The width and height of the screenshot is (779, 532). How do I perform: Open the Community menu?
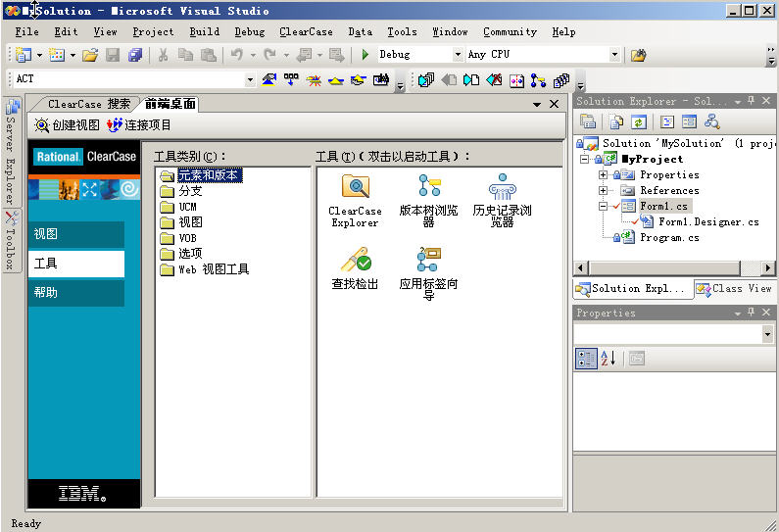coord(510,31)
